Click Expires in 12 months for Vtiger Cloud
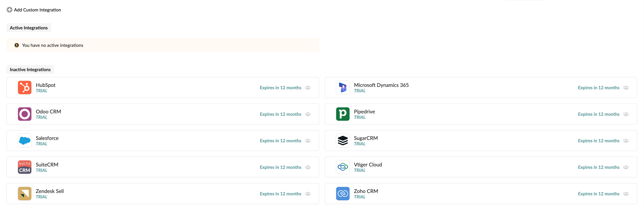This screenshot has width=644, height=209. coord(598,167)
